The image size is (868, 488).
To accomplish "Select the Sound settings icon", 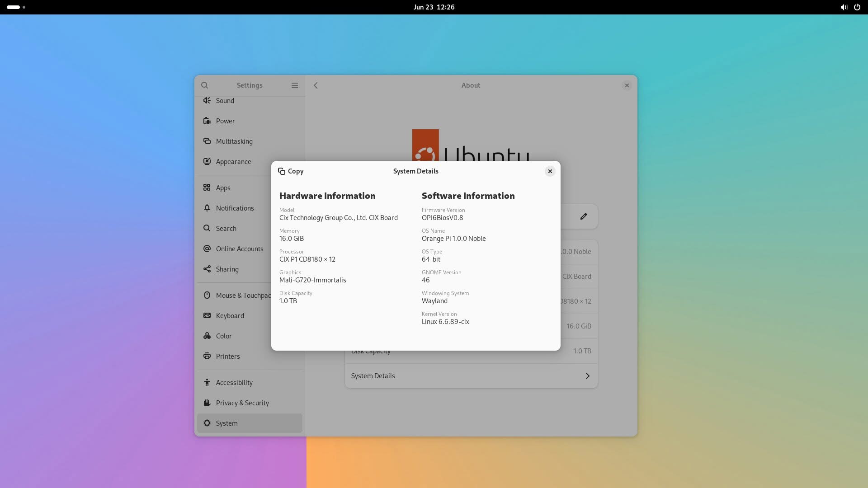I will coord(207,100).
